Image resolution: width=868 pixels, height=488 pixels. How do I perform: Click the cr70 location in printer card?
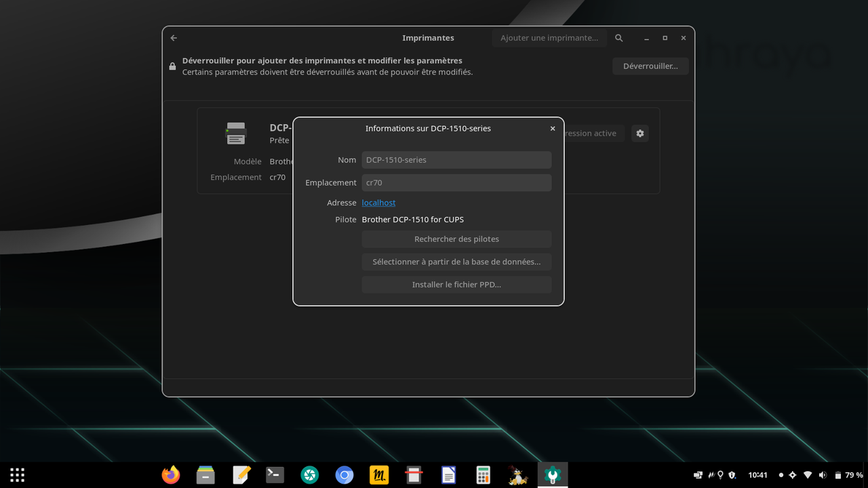coord(277,178)
